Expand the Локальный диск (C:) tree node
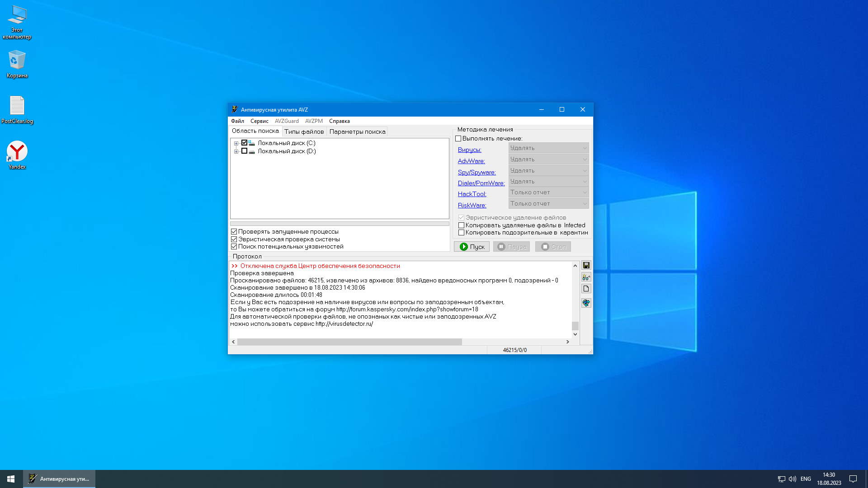Screen dimensions: 868x488 point(236,143)
